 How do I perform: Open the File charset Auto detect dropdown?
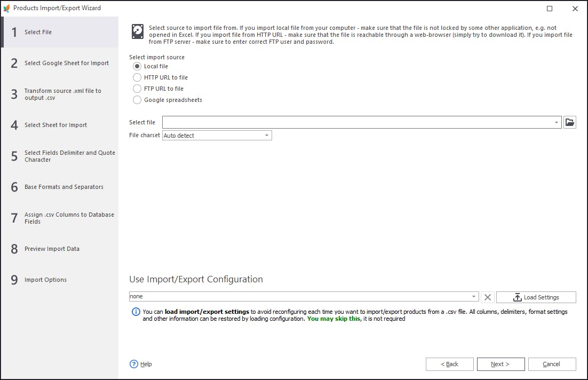[x=217, y=136]
